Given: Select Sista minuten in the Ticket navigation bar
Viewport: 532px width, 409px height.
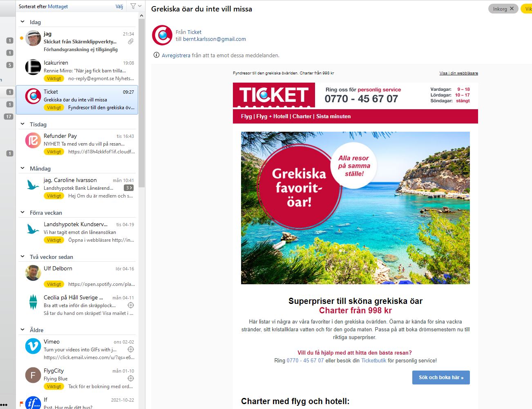Looking at the screenshot, I should point(333,116).
